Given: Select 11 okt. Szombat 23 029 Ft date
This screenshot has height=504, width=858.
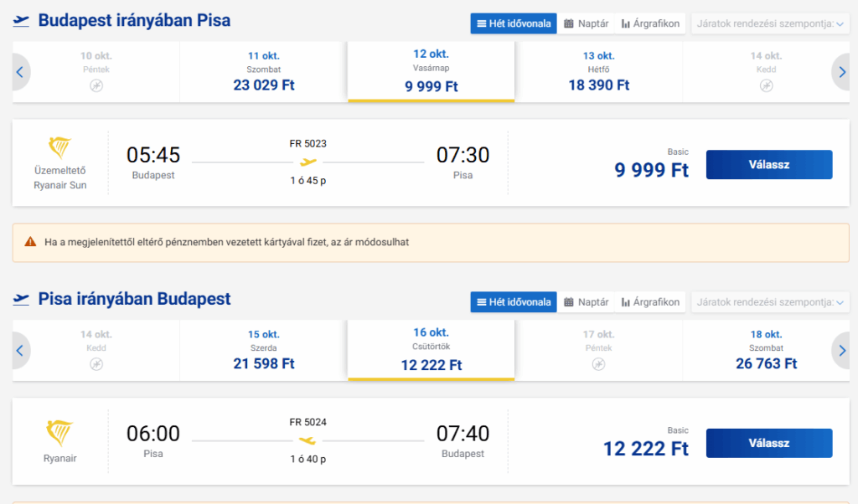Looking at the screenshot, I should (263, 72).
